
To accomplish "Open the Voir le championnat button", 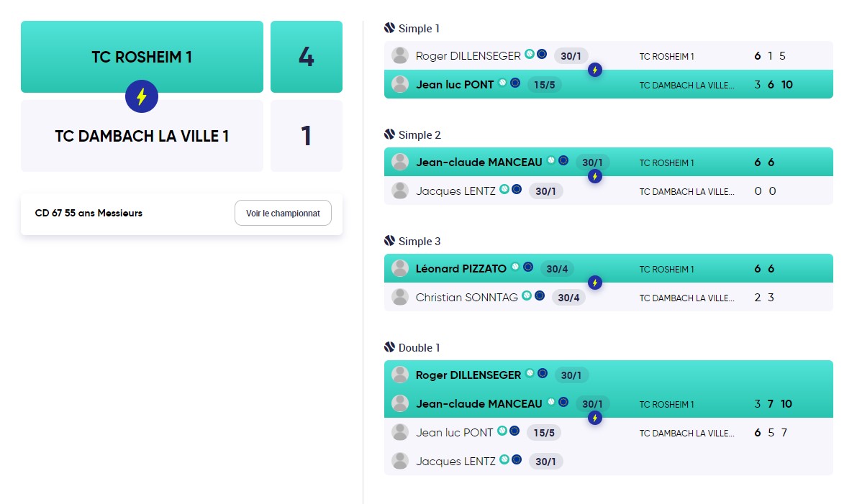I will tap(283, 213).
